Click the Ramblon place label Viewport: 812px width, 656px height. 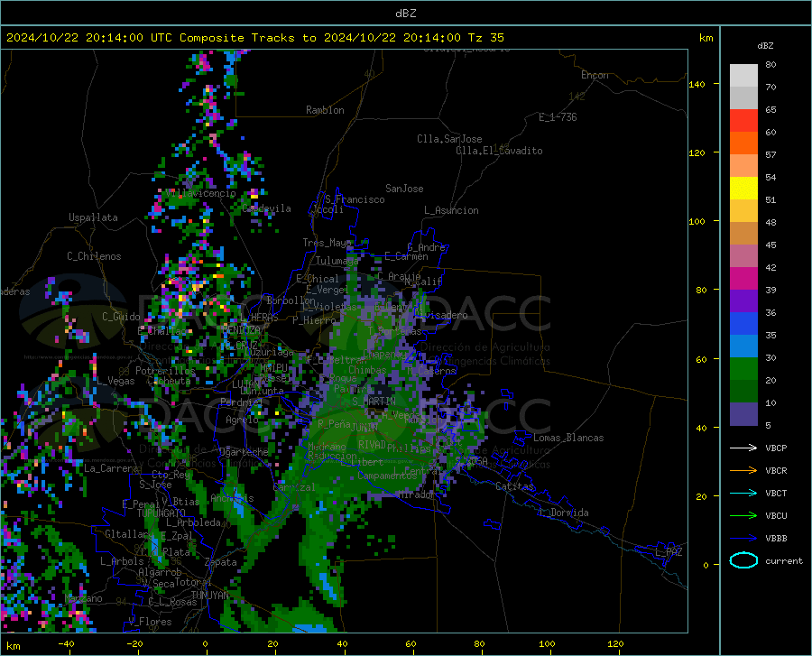click(325, 110)
